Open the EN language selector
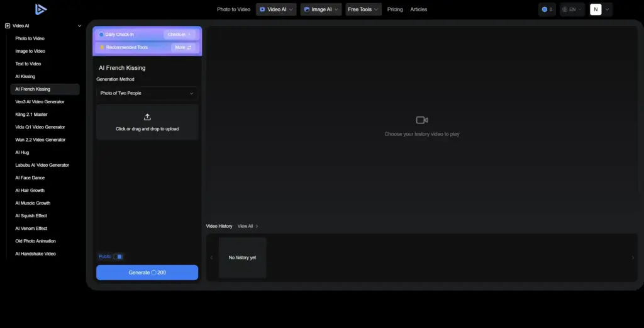Viewport: 644px width, 328px height. 572,9
